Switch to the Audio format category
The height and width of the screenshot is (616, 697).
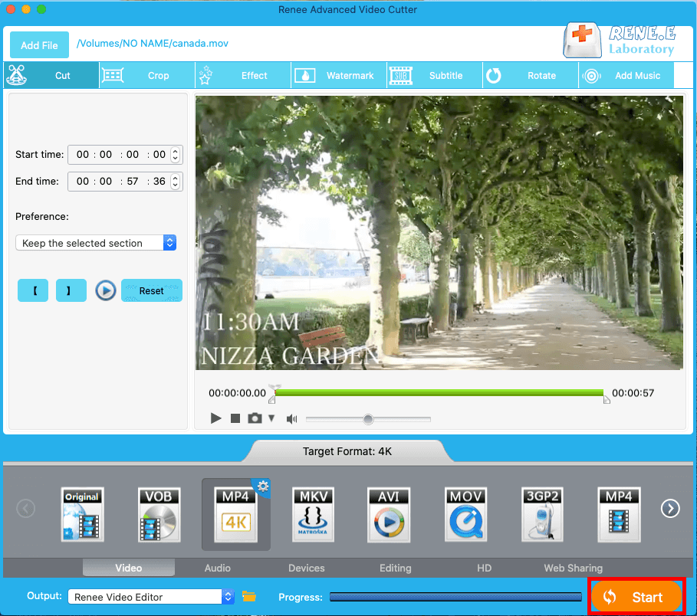[x=217, y=568]
